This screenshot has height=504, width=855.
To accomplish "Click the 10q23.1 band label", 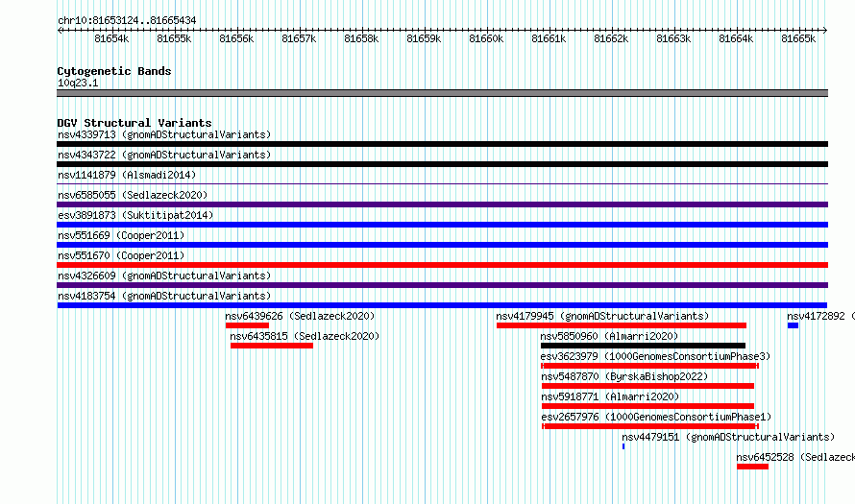I will point(78,83).
